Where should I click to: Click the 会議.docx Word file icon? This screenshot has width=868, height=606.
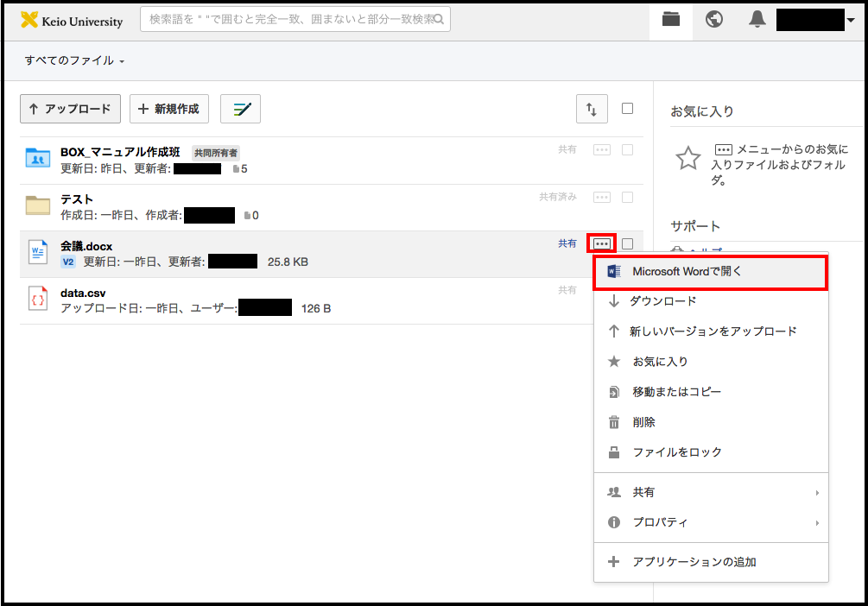(x=38, y=253)
